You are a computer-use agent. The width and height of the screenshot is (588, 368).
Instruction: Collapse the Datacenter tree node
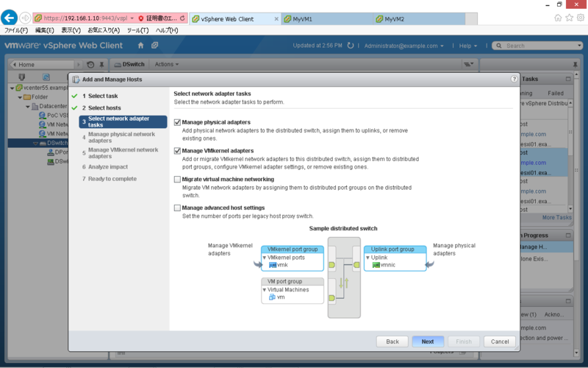pos(28,107)
